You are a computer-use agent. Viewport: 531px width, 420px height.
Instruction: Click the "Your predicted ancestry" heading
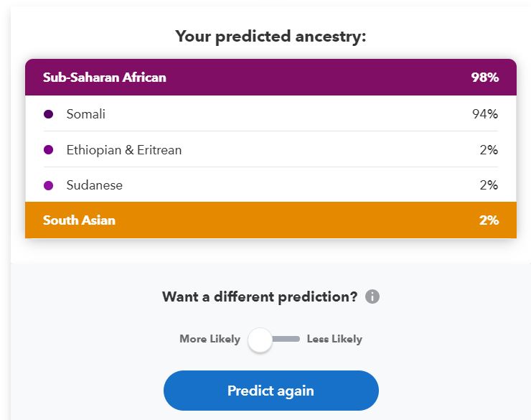(271, 36)
